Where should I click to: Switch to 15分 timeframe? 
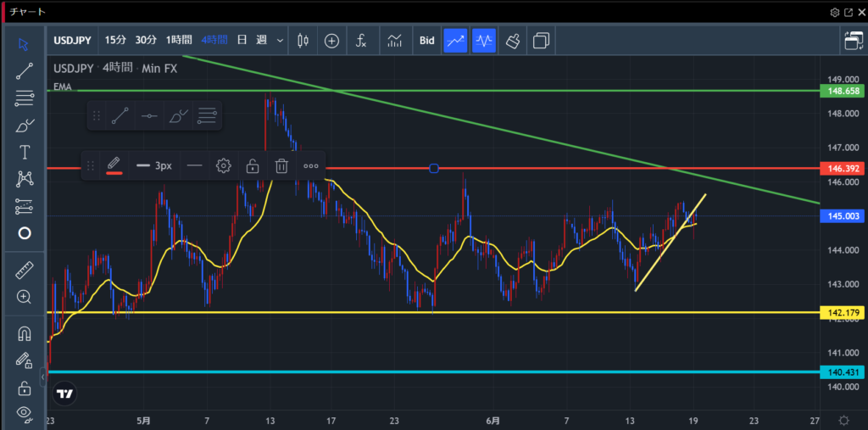pyautogui.click(x=115, y=40)
